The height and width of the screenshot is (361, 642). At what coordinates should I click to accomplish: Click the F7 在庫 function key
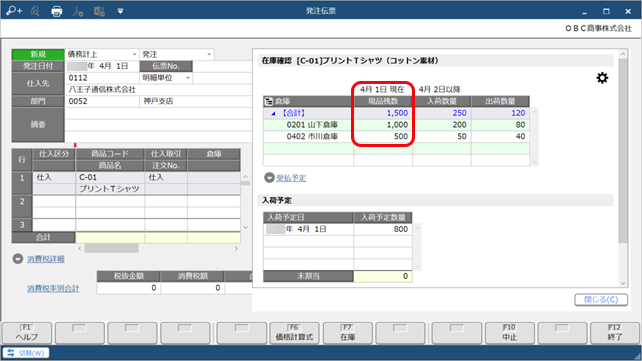click(348, 333)
